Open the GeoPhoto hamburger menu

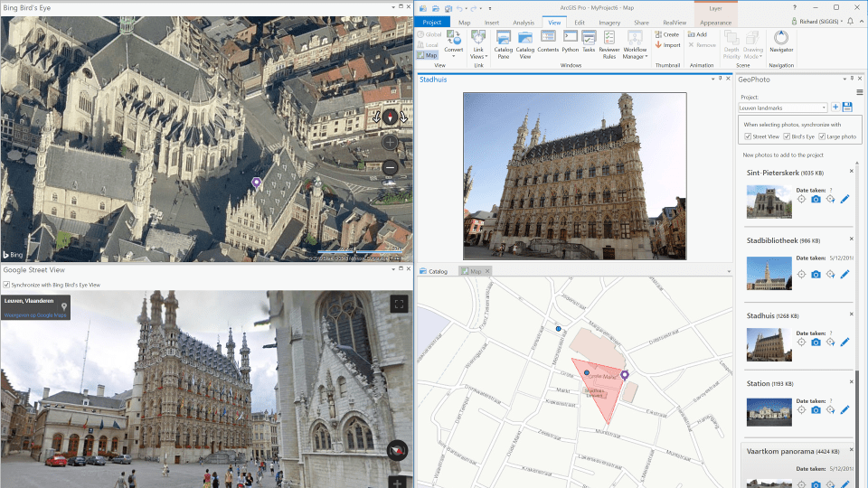tap(860, 92)
